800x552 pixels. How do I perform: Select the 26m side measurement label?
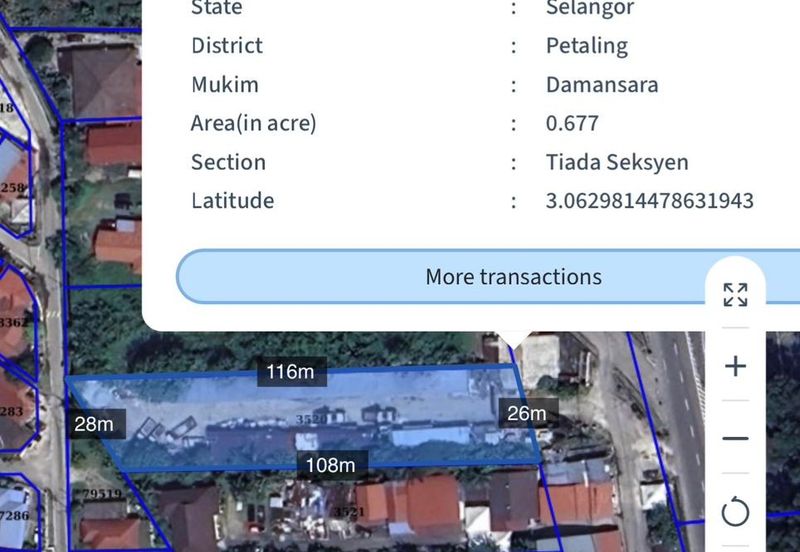click(x=526, y=413)
